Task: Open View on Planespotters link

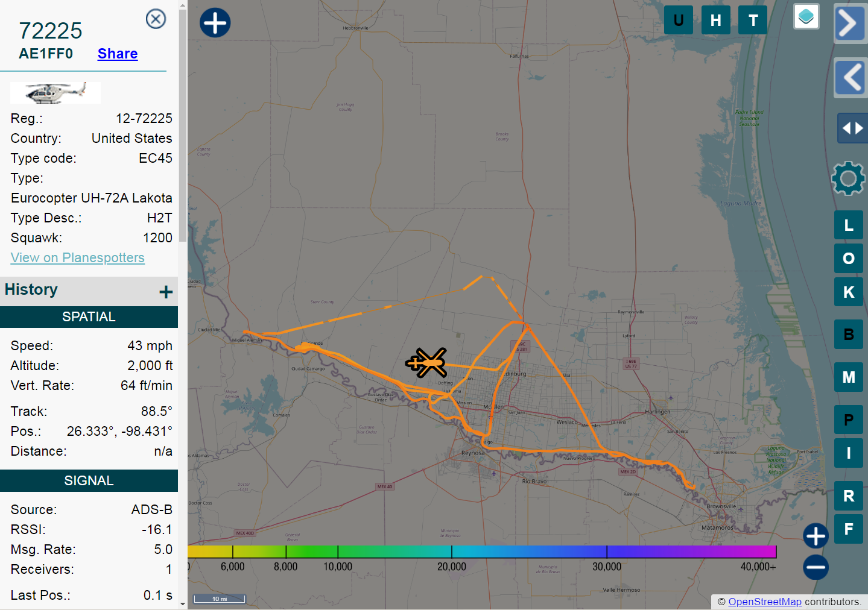Action: click(x=78, y=257)
